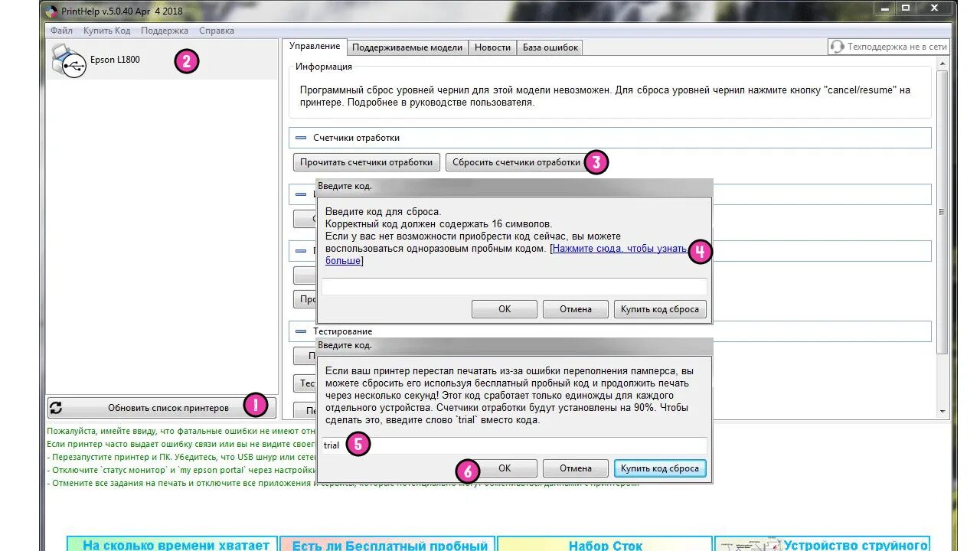Open the Нажмите сюда, чтобы узнать больше link

pos(619,249)
